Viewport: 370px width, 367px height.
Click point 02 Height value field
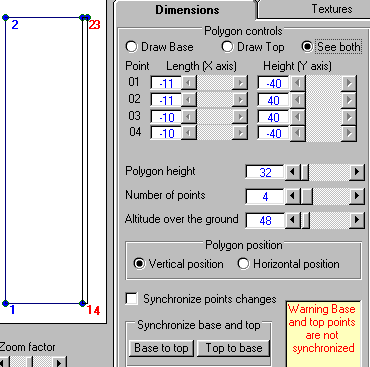pyautogui.click(x=274, y=100)
